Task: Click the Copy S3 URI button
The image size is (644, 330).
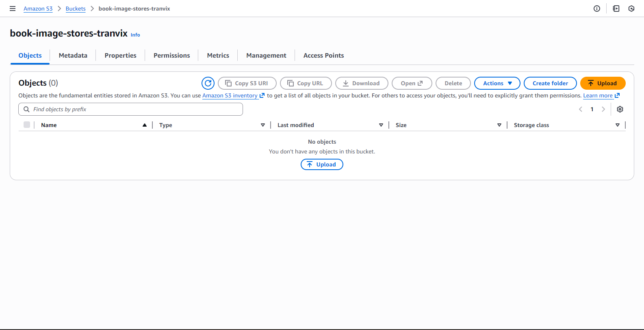Action: 247,83
